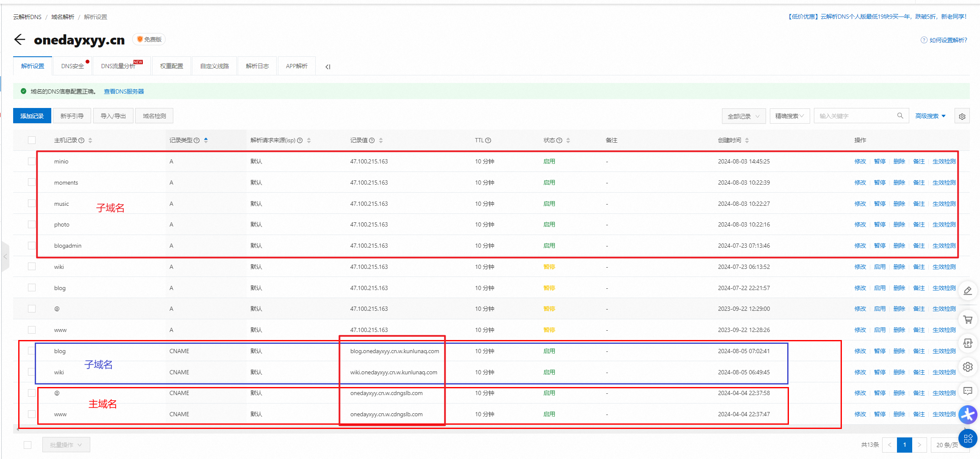
Task: Expand the 高级搜索 options
Action: click(930, 116)
